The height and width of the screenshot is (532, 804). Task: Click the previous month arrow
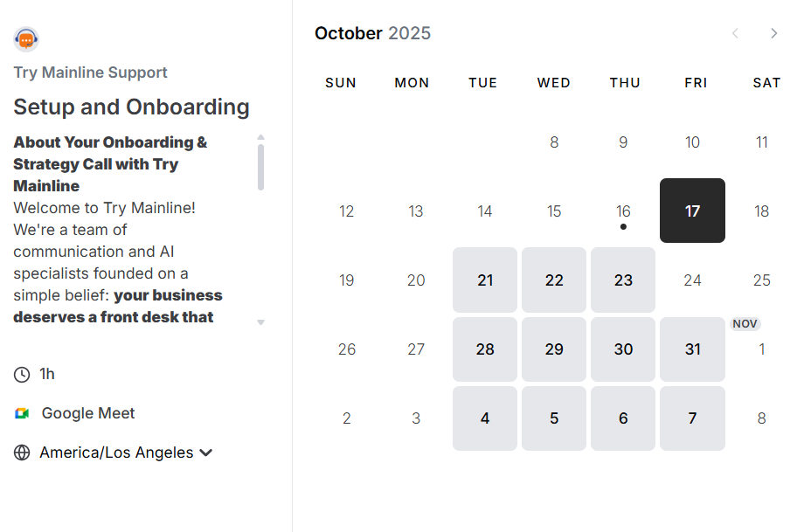(737, 33)
